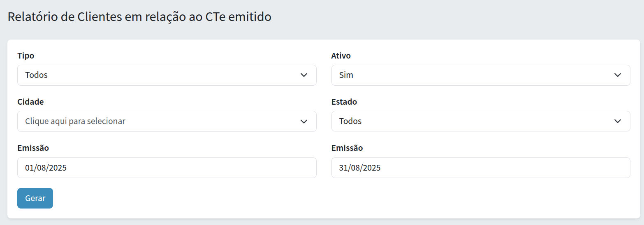Click the Ativo field label
This screenshot has height=225, width=644.
coord(341,56)
